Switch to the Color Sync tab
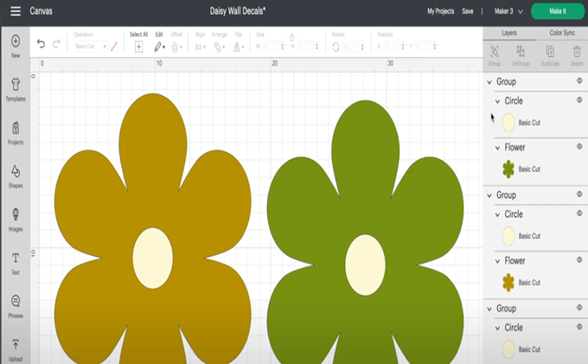Screen dimensions: 588x364 tap(562, 33)
